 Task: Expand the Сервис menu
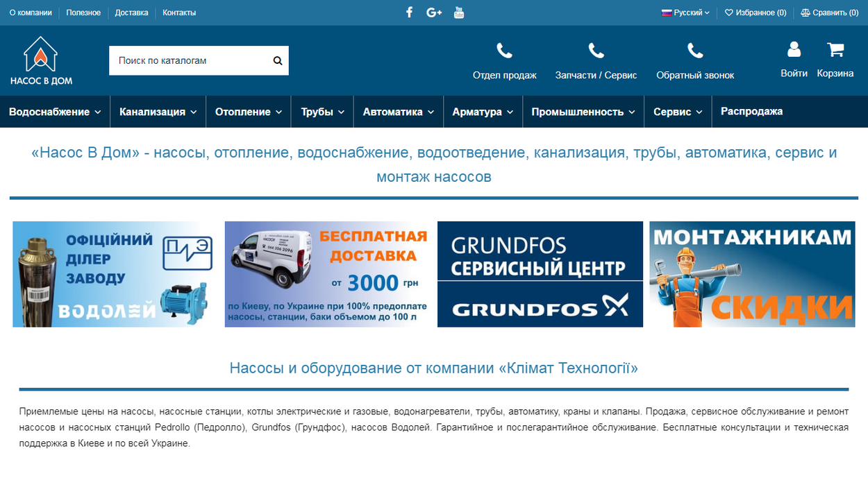click(678, 112)
